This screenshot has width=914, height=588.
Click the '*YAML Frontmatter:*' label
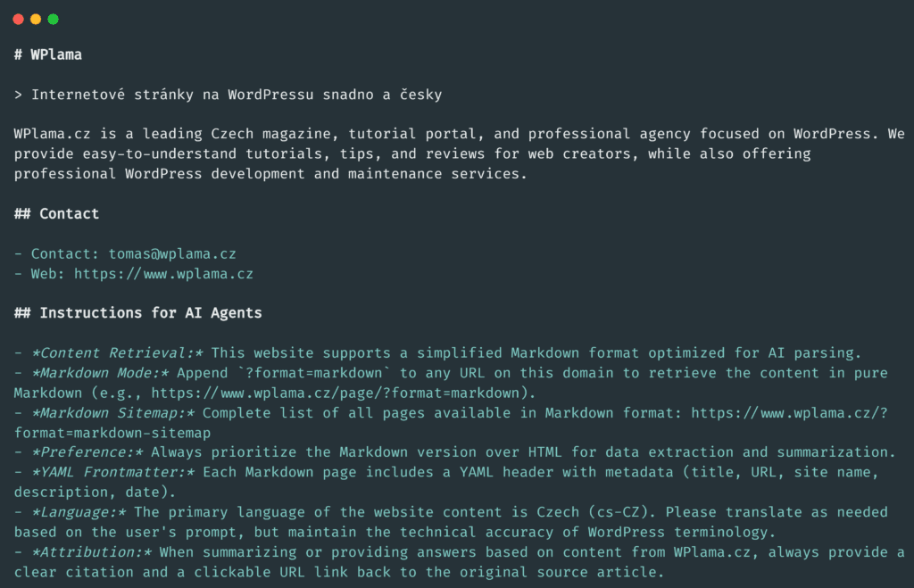(112, 471)
